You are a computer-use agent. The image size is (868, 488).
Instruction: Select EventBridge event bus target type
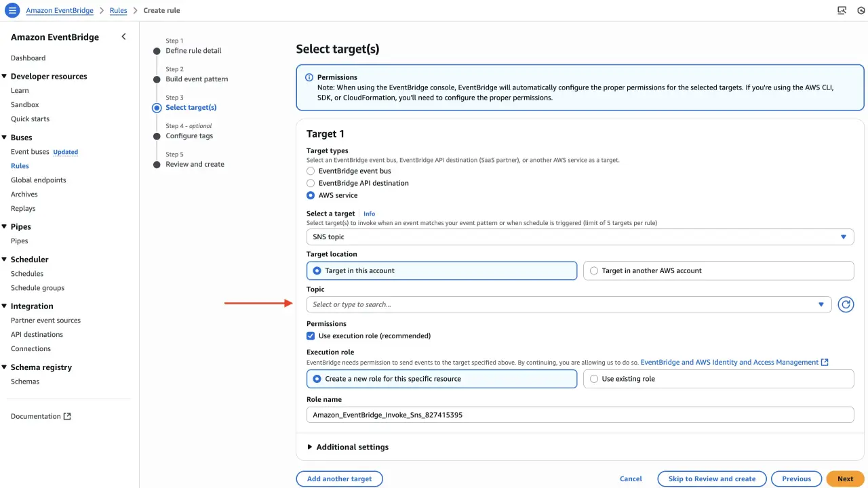coord(311,171)
